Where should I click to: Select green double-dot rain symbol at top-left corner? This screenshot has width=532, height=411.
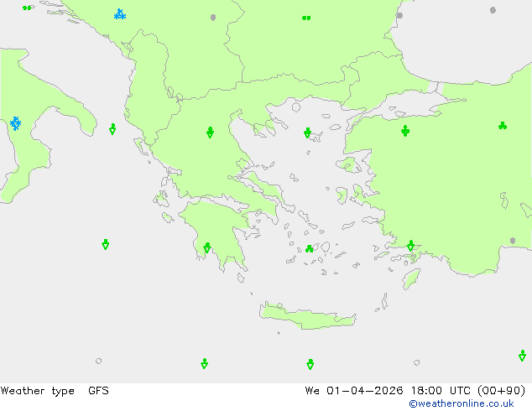[27, 8]
